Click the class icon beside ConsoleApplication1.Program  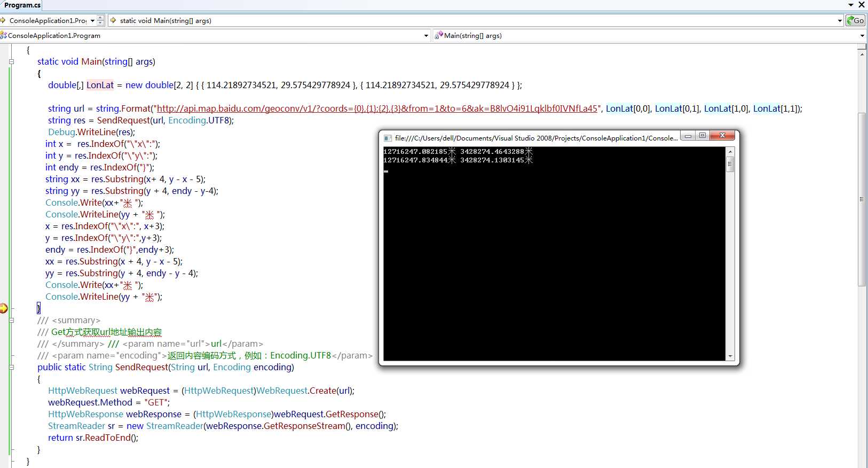point(4,35)
